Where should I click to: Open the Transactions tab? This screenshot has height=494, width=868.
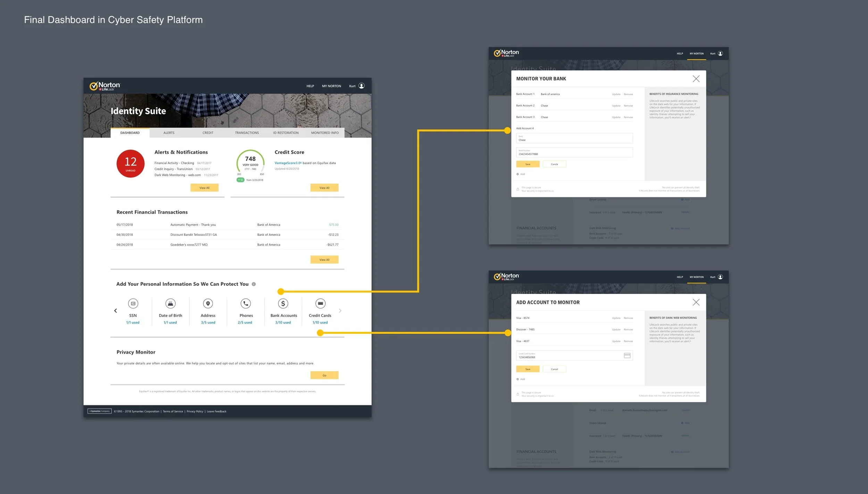click(x=247, y=133)
